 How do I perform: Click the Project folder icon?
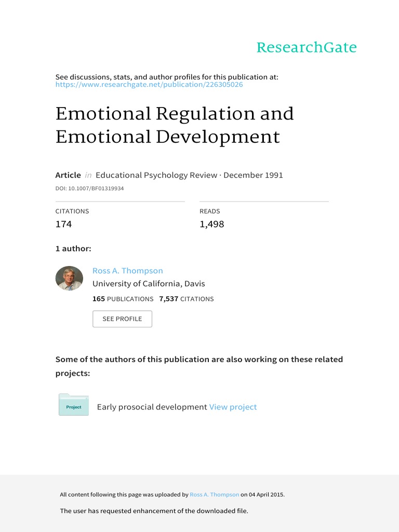[73, 405]
